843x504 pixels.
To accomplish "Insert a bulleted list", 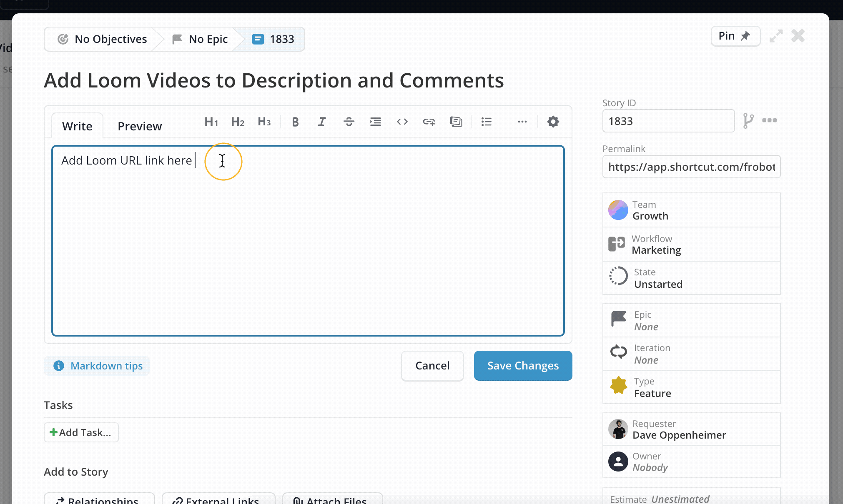I will point(487,122).
